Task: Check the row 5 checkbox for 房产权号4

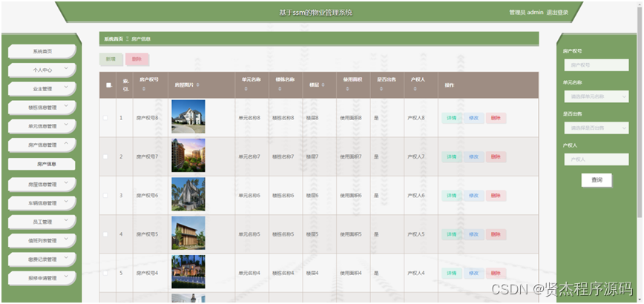Action: pos(105,273)
